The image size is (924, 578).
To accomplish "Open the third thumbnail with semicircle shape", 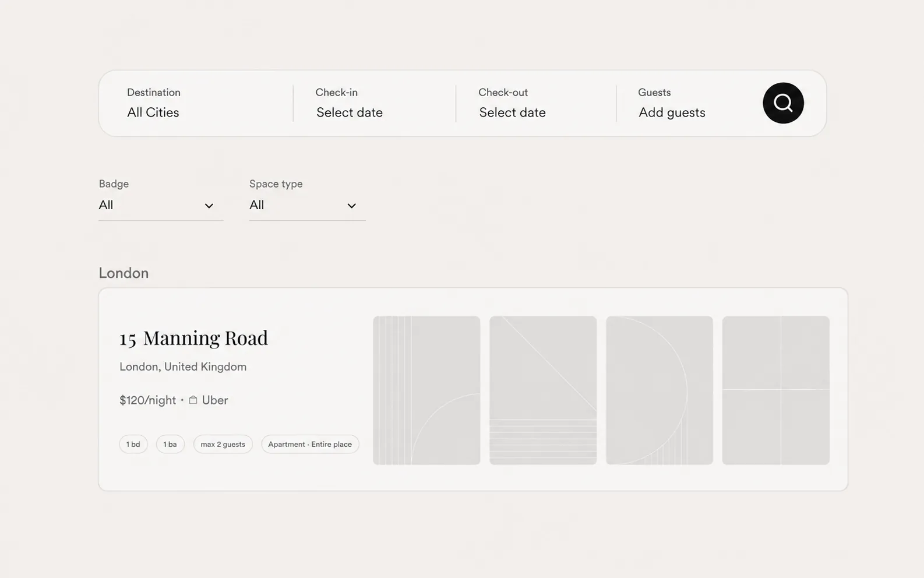I will [x=660, y=390].
